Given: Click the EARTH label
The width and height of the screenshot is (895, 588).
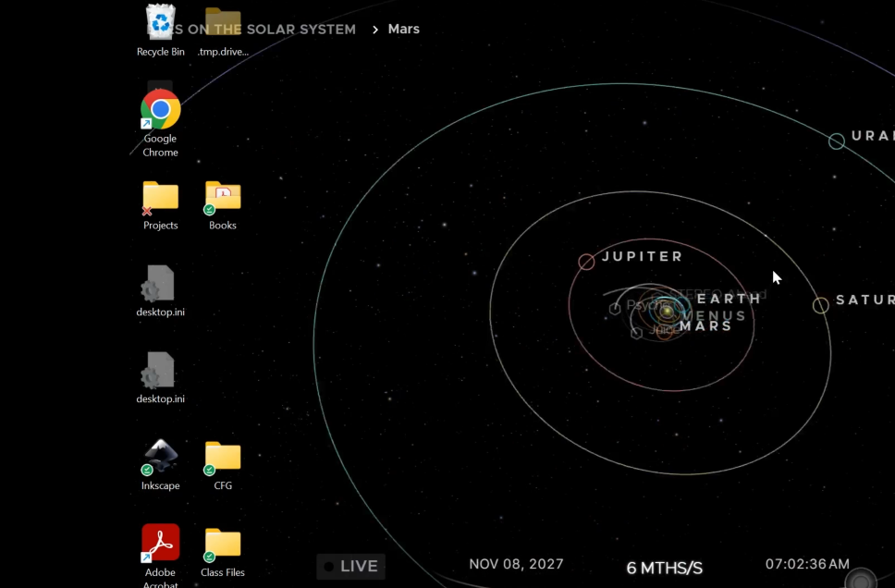Looking at the screenshot, I should click(x=729, y=299).
